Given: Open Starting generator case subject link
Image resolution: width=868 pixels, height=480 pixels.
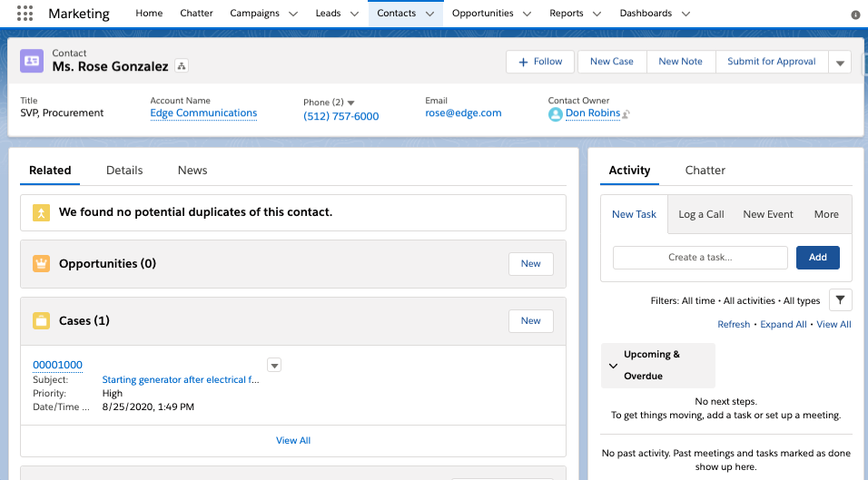Looking at the screenshot, I should point(181,380).
